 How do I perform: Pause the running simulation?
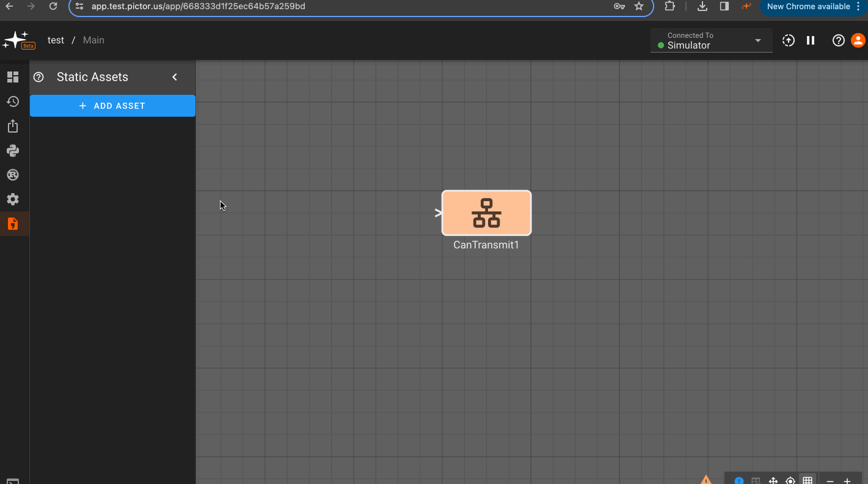coord(811,40)
